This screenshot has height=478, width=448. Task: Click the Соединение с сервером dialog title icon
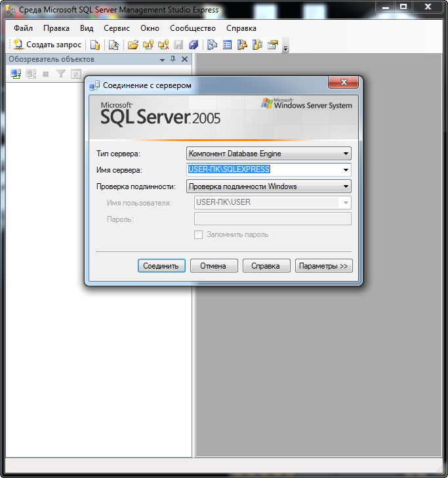click(94, 85)
